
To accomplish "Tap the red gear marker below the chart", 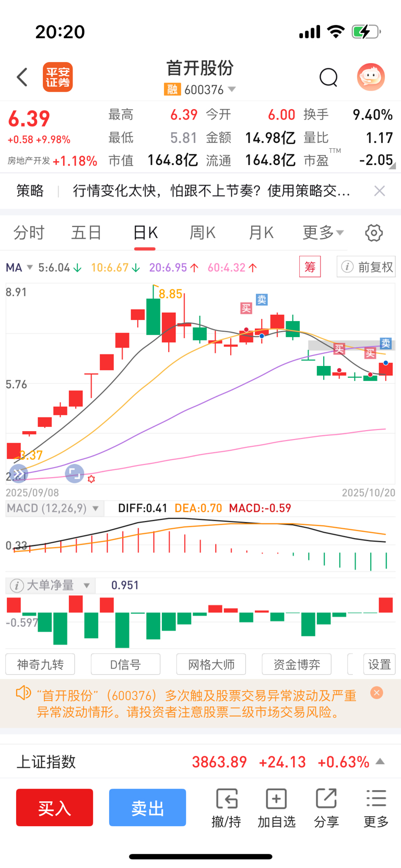I will coord(91,479).
